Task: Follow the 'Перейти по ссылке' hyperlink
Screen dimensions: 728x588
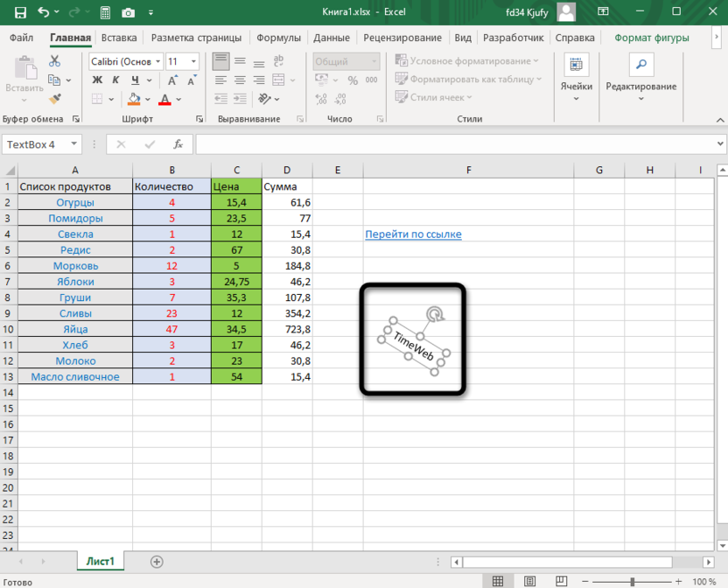Action: (413, 234)
